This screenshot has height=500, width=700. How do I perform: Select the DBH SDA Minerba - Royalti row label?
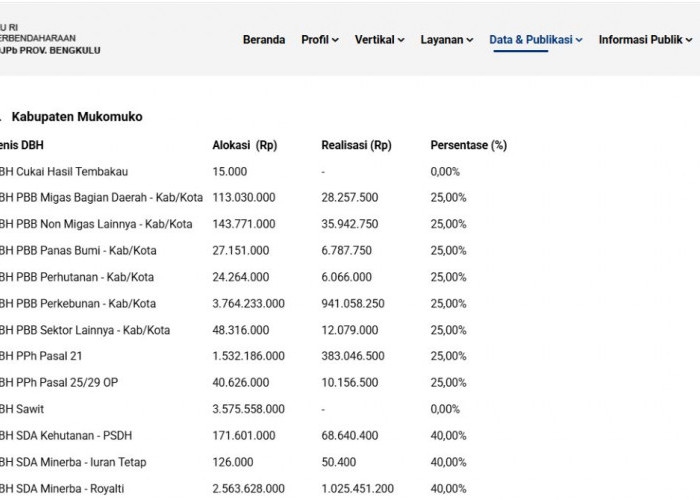pyautogui.click(x=62, y=488)
